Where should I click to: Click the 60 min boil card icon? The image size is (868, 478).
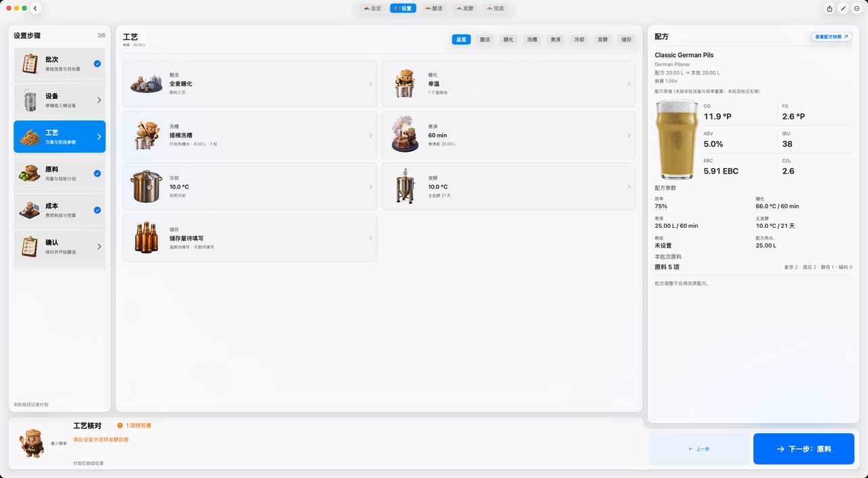[x=404, y=135]
